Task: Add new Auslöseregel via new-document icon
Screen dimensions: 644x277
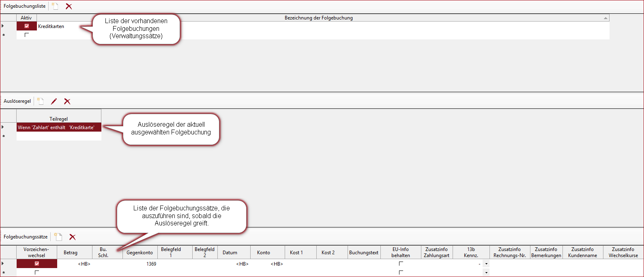Action: click(x=41, y=101)
